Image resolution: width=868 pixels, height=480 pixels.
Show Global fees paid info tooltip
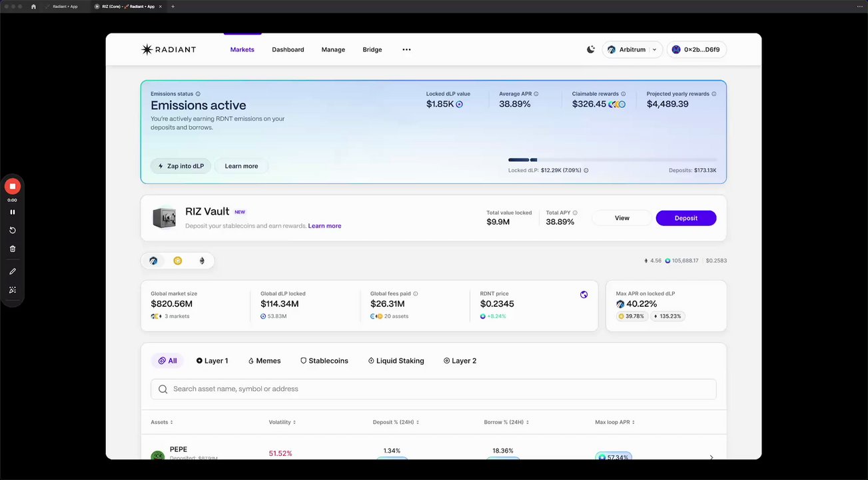[x=416, y=293]
